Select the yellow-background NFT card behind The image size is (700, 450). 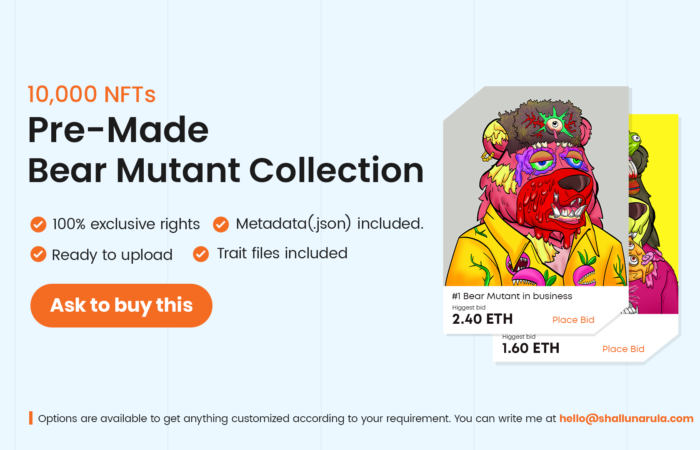[x=654, y=214]
